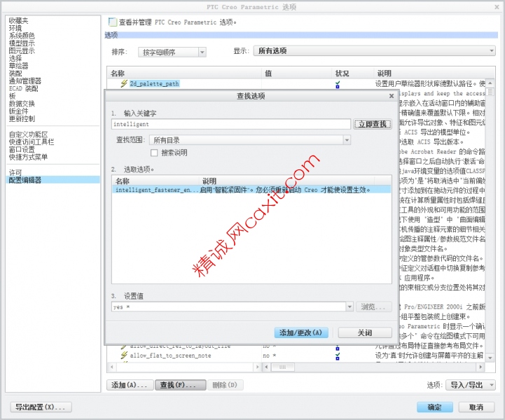The width and height of the screenshot is (505, 420).
Task: Click status icon in 2d_palette_path row
Action: tap(338, 85)
